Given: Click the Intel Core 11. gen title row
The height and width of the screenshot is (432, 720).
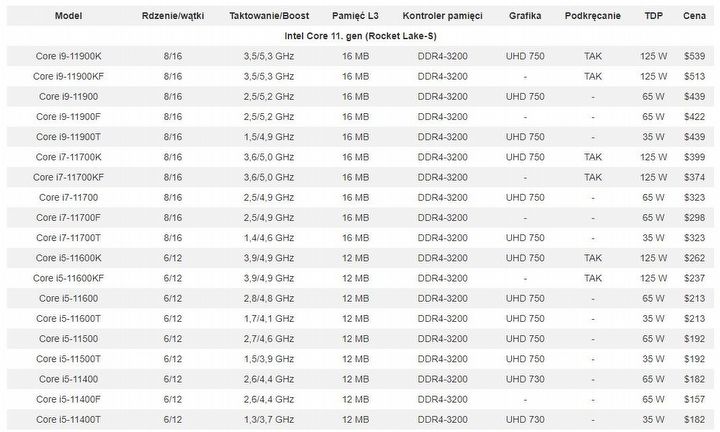Looking at the screenshot, I should pos(360,36).
